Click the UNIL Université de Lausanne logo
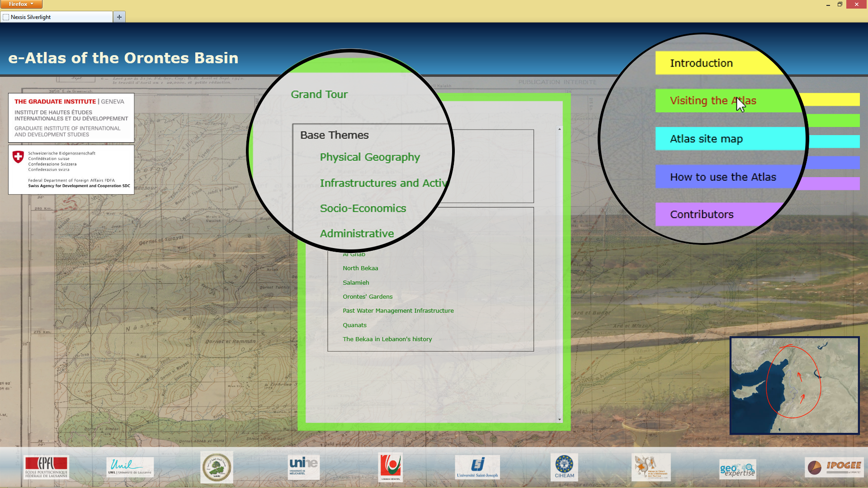This screenshot has height=488, width=868. point(130,467)
